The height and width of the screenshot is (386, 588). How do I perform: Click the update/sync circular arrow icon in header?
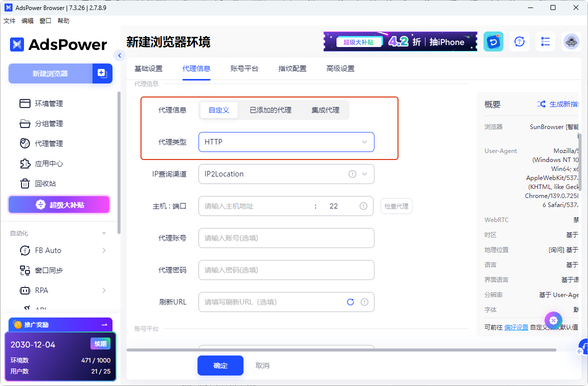519,41
